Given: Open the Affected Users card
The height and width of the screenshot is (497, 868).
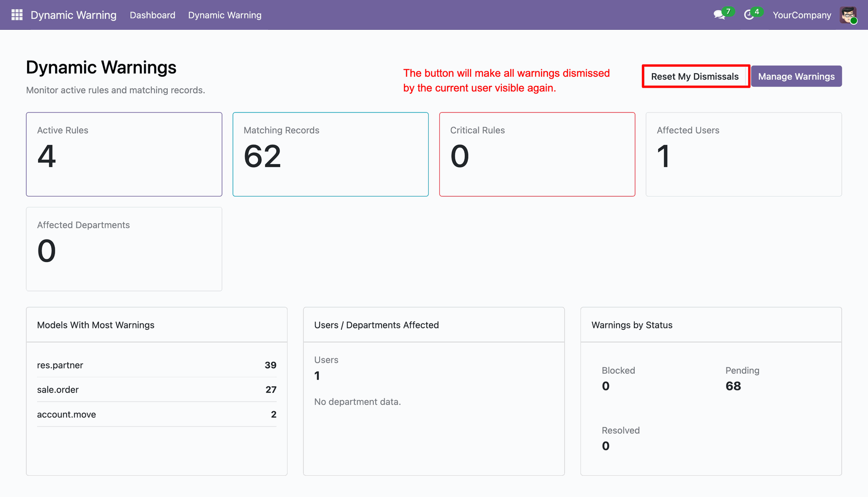Looking at the screenshot, I should [744, 154].
